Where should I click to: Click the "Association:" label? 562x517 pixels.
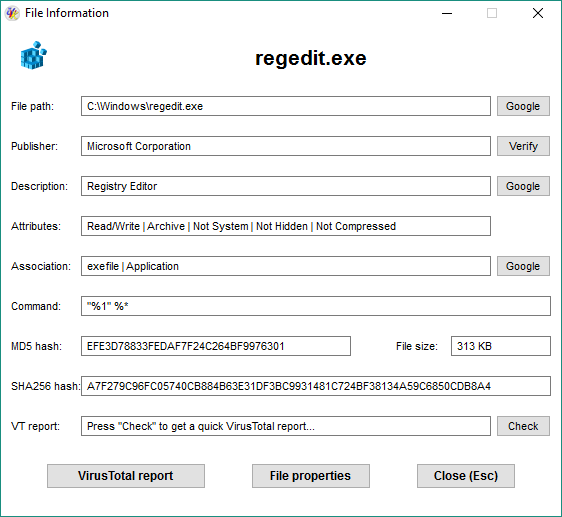[x=41, y=266]
